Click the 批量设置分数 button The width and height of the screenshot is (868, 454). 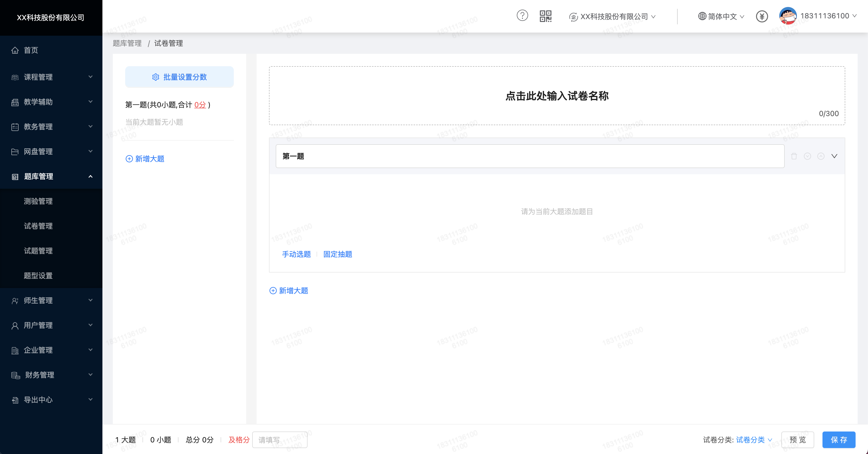pyautogui.click(x=179, y=77)
